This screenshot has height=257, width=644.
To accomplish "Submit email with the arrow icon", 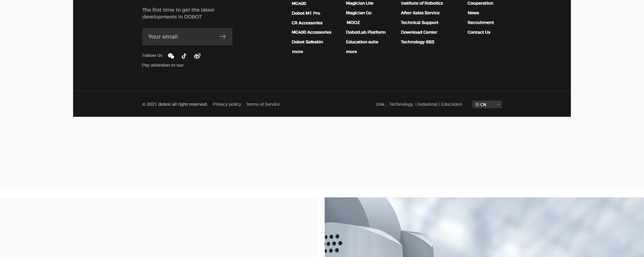I will tap(223, 37).
